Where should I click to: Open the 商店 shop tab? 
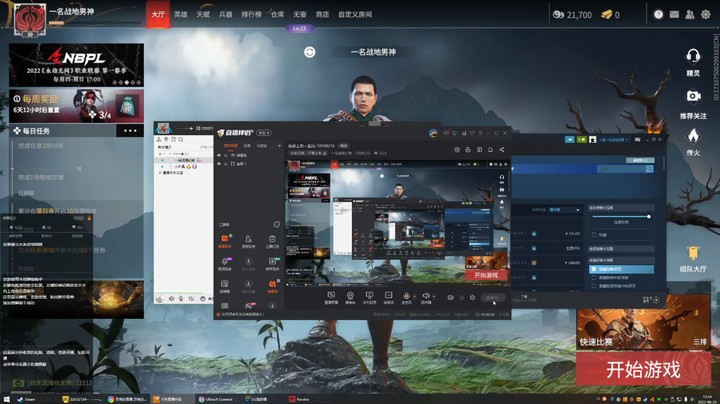322,14
